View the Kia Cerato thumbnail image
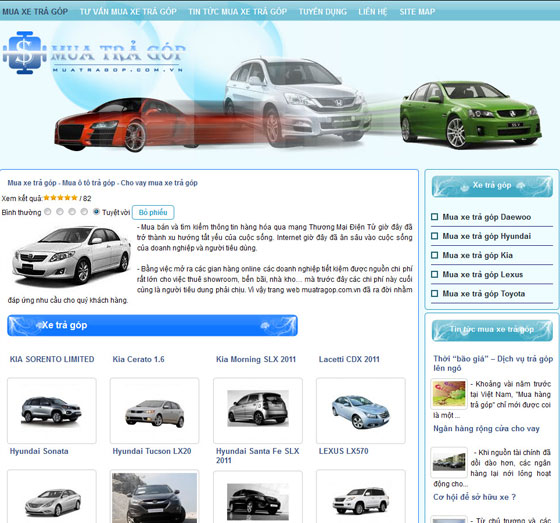 155,410
